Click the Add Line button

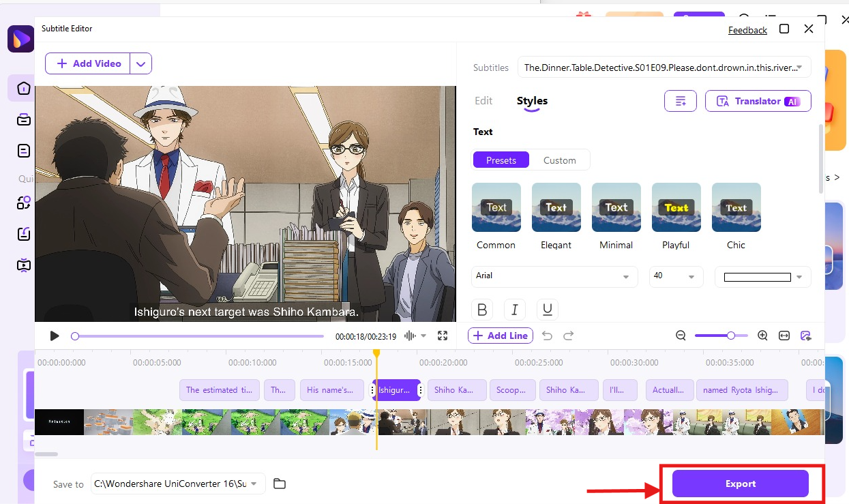[501, 336]
